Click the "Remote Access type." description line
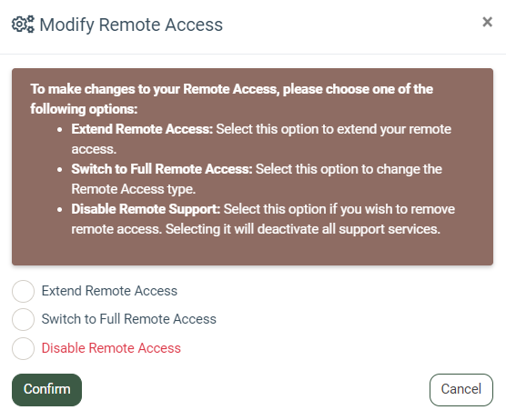The height and width of the screenshot is (420, 506). (133, 189)
